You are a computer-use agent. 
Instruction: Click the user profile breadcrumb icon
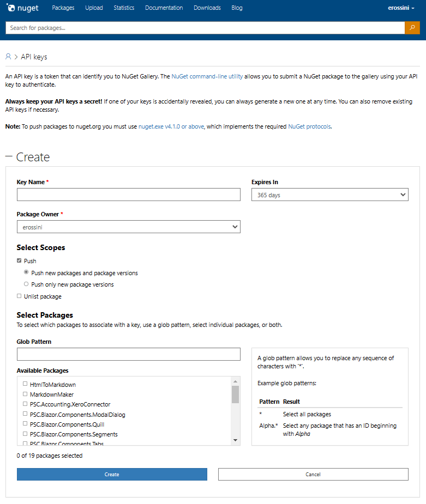tap(8, 57)
